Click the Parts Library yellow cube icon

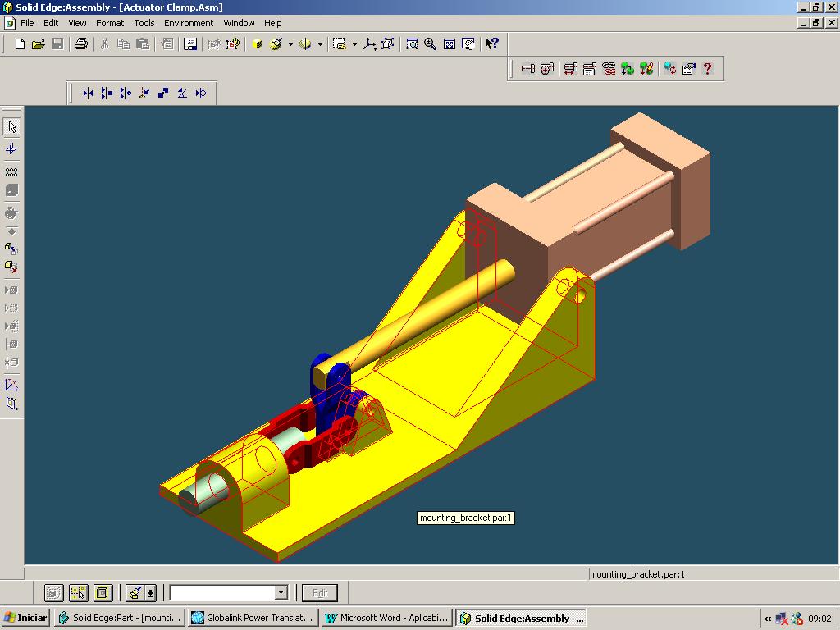coord(257,44)
